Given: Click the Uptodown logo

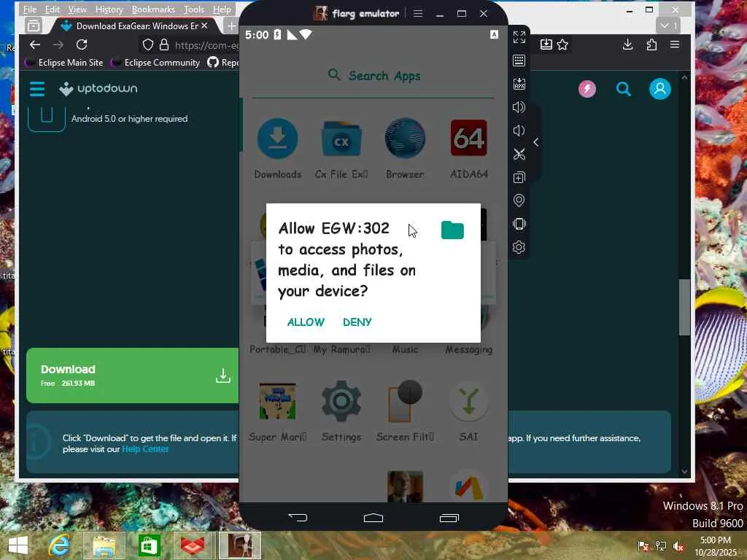Looking at the screenshot, I should (98, 88).
